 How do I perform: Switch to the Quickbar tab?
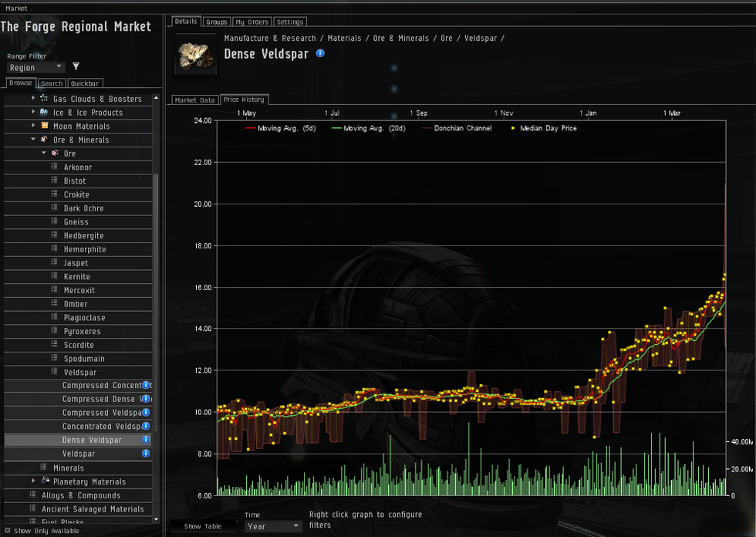pyautogui.click(x=84, y=83)
